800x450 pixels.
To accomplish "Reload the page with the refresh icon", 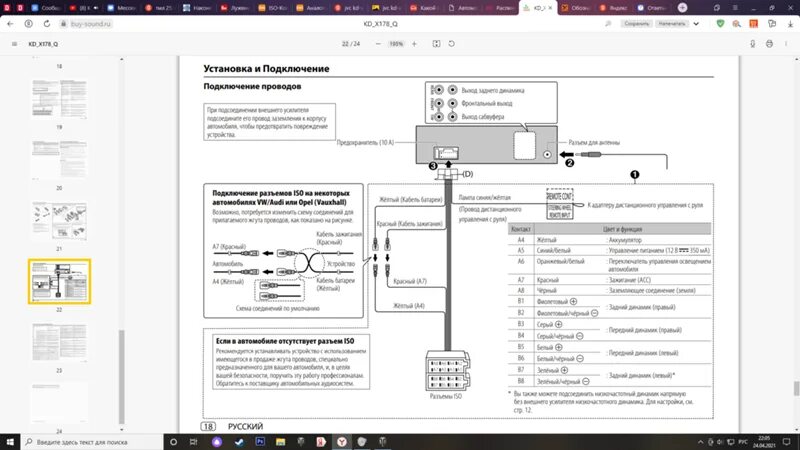I will pyautogui.click(x=46, y=24).
